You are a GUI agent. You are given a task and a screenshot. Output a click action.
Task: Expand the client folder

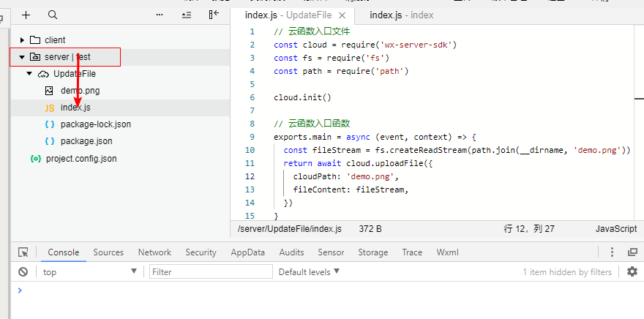22,40
